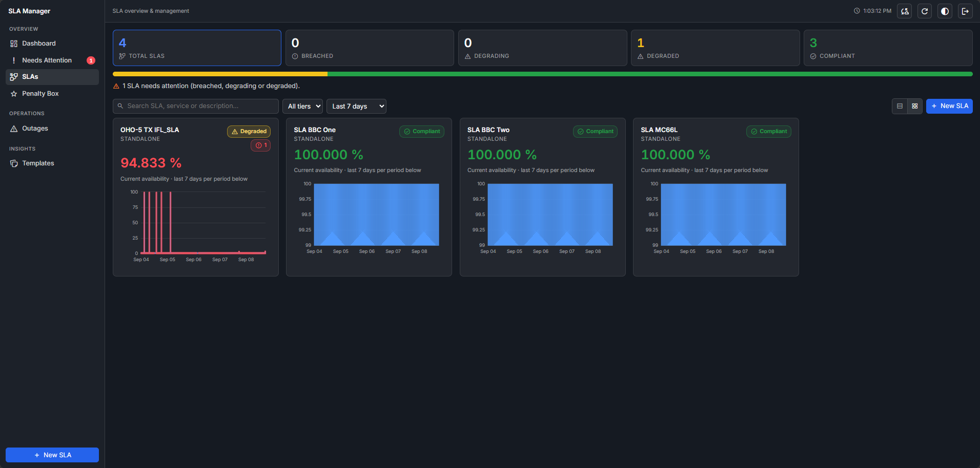Click the Templates copy icon

tap(14, 163)
